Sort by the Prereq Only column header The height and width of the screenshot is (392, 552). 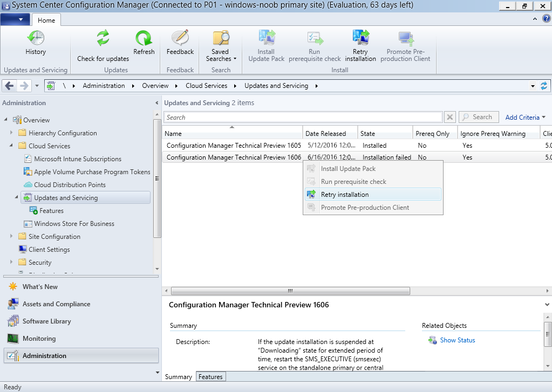(x=435, y=133)
